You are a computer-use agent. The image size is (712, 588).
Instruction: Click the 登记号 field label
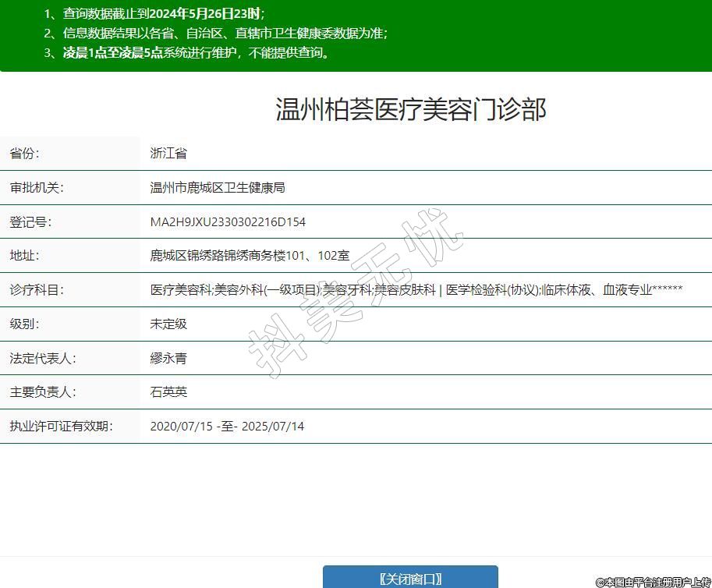(30, 222)
